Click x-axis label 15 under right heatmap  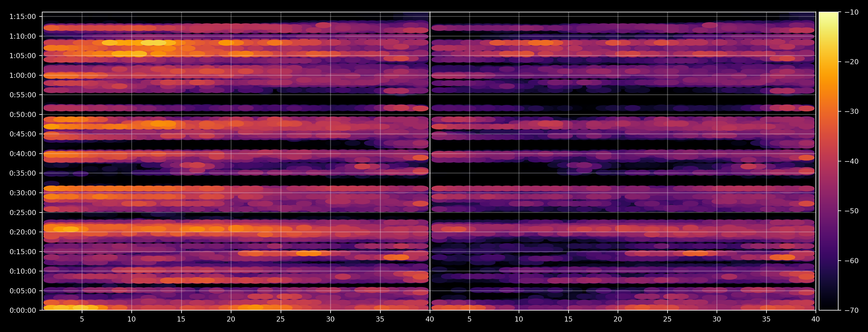(x=568, y=319)
